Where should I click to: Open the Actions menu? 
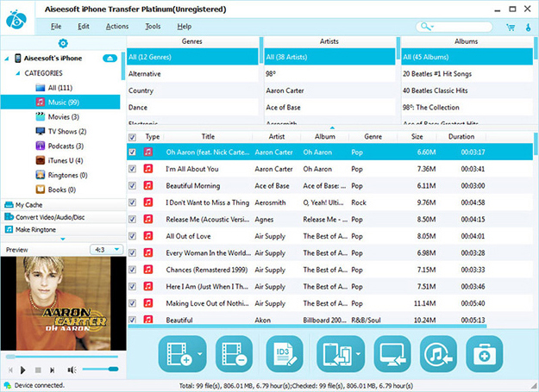pos(117,27)
